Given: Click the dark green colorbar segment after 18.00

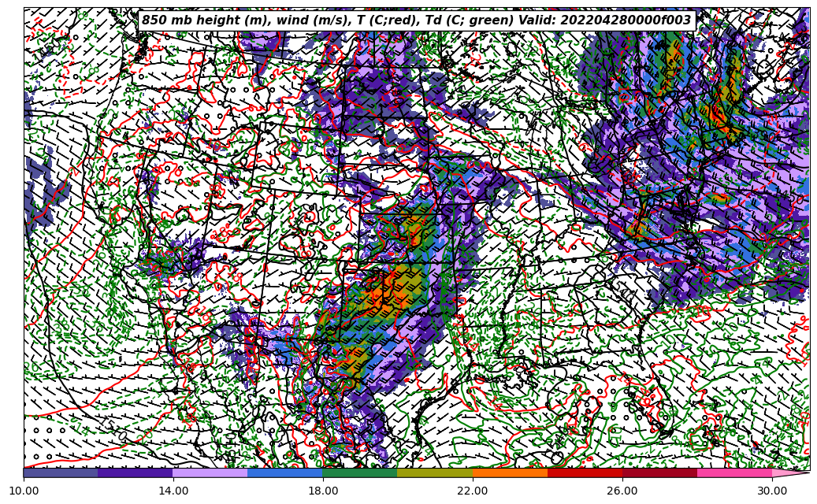Looking at the screenshot, I should (x=360, y=472).
